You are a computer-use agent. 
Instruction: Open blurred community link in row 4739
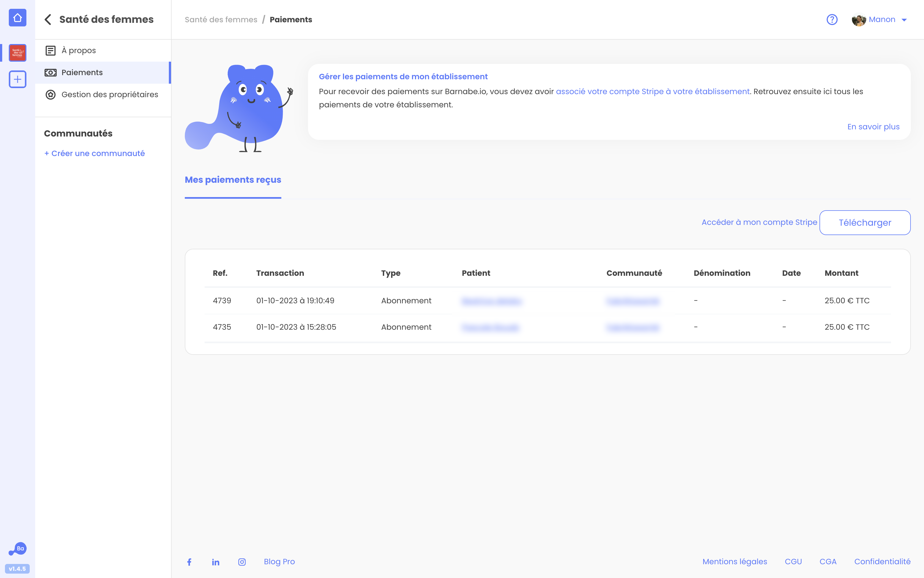(x=633, y=301)
